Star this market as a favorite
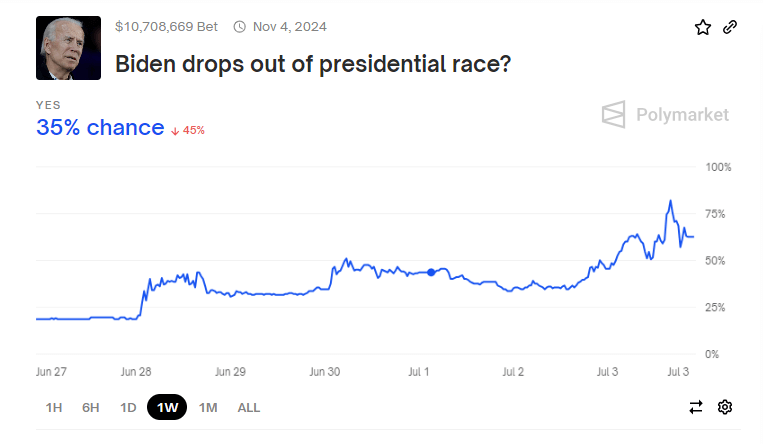This screenshot has height=444, width=763. coord(702,27)
